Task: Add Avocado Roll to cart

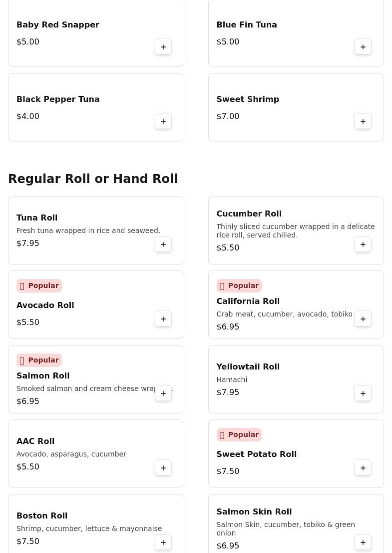Action: 163,319
